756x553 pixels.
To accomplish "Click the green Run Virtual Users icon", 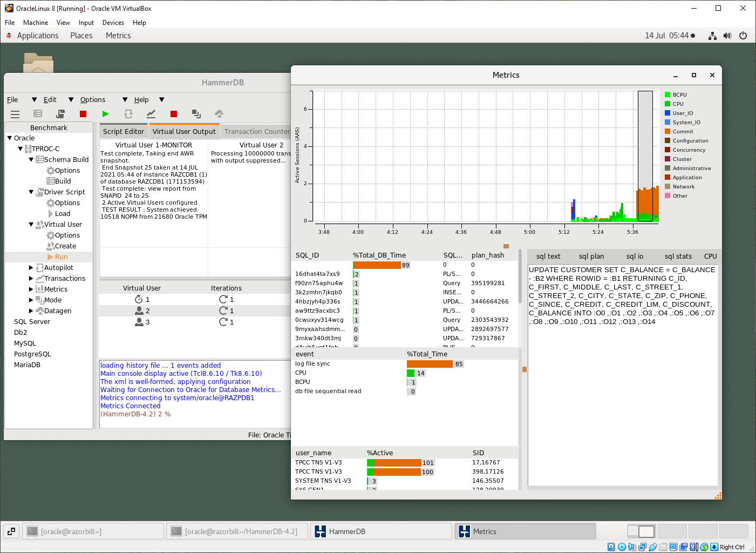I will tap(105, 114).
